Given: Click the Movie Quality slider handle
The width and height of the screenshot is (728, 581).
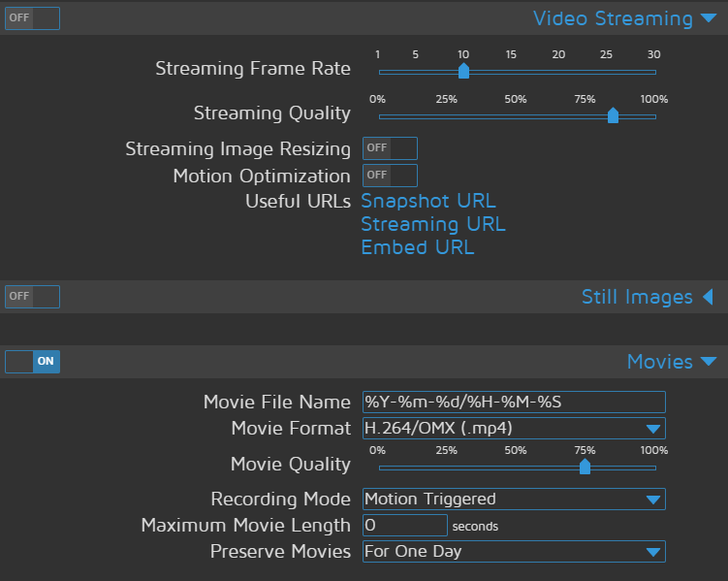Looking at the screenshot, I should pyautogui.click(x=585, y=467).
